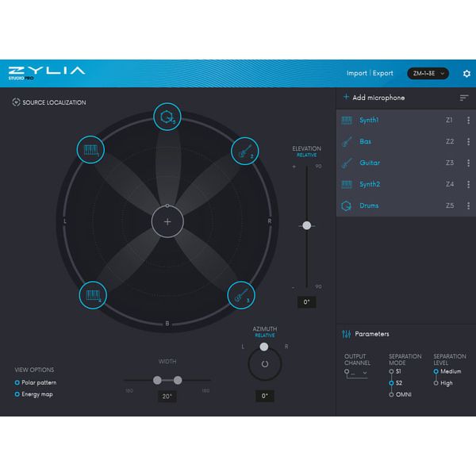
Task: Select the guitar source icon numbered 3
Action: tap(241, 295)
